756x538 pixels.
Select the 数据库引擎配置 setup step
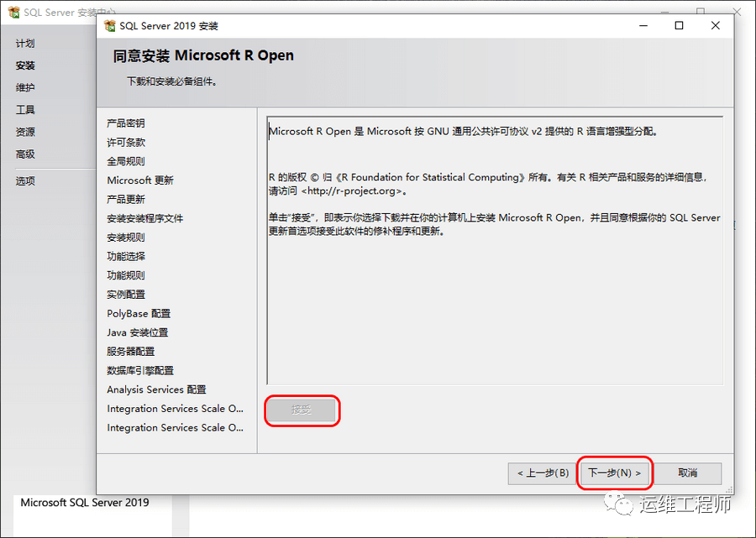140,371
